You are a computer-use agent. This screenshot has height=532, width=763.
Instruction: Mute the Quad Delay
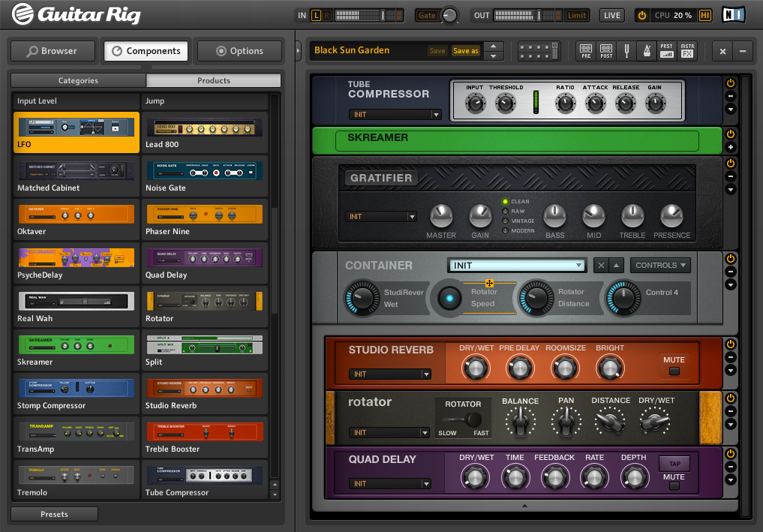674,485
